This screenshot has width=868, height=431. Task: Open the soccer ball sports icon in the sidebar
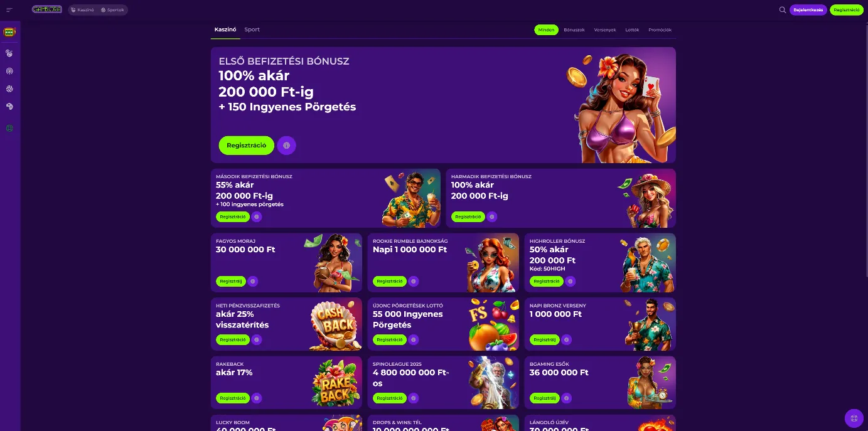point(9,89)
